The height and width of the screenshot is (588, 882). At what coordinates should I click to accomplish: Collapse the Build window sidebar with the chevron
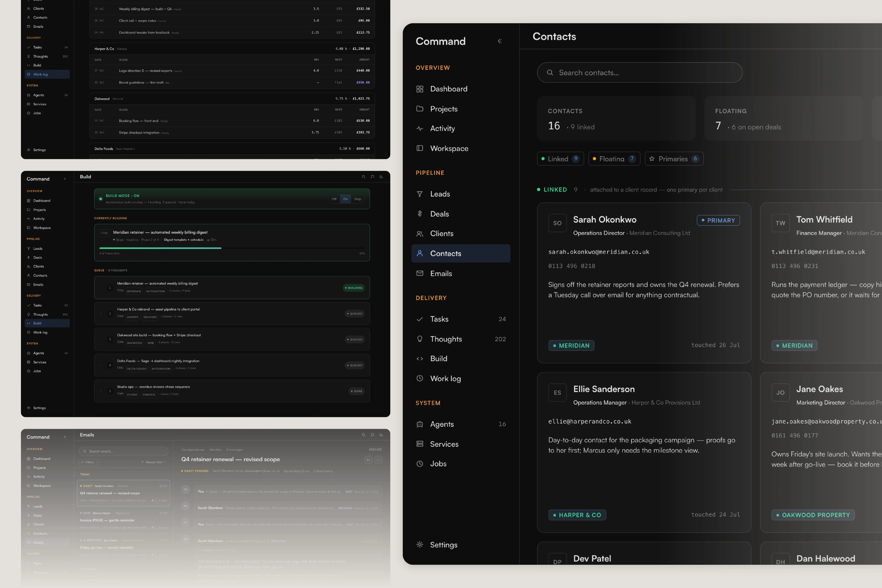(x=65, y=179)
